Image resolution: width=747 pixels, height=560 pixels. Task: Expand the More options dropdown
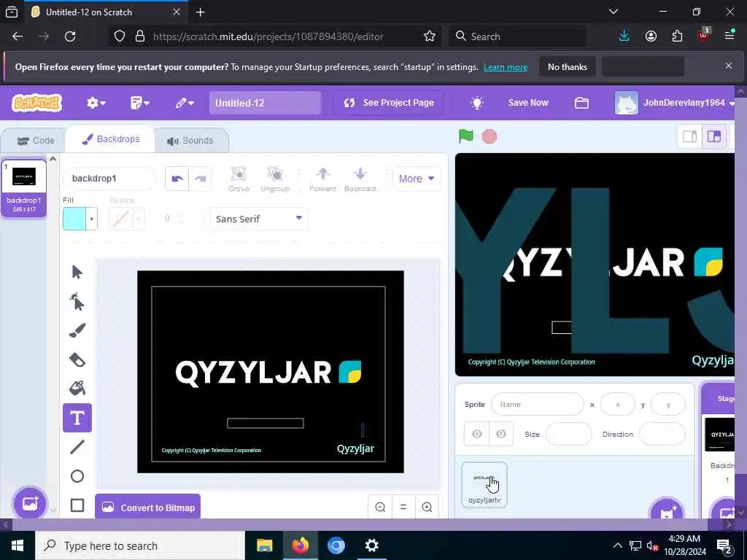pos(417,179)
